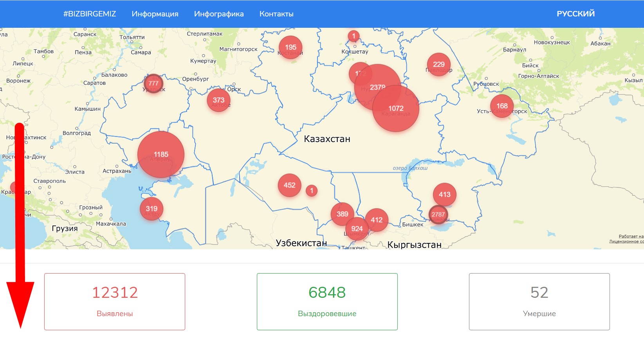The width and height of the screenshot is (644, 342).
Task: Select the 1185 Атырау map bubble
Action: click(x=161, y=155)
